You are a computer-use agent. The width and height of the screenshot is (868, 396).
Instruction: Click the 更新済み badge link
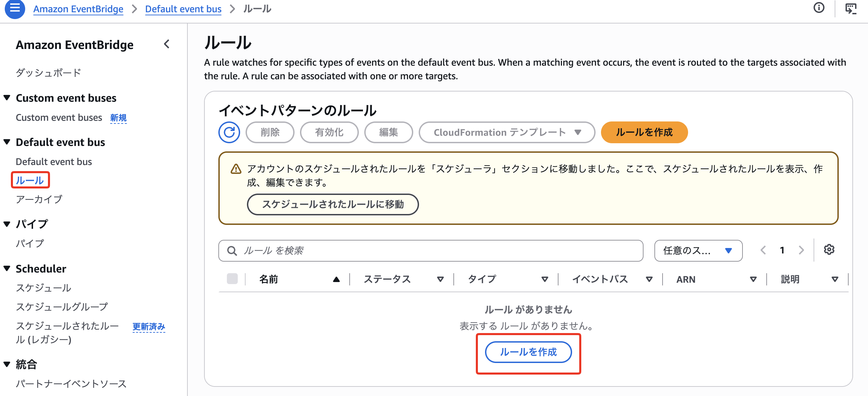point(149,327)
